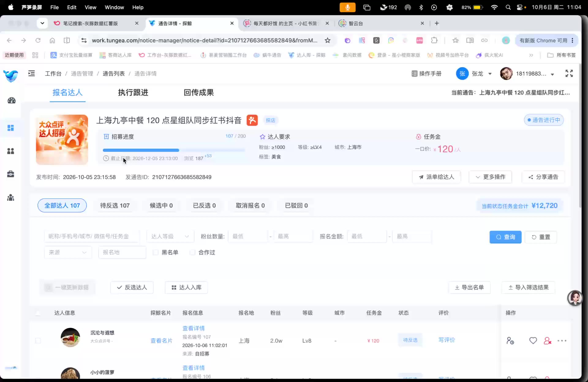
Task: Click the 重置 reset button
Action: [541, 237]
